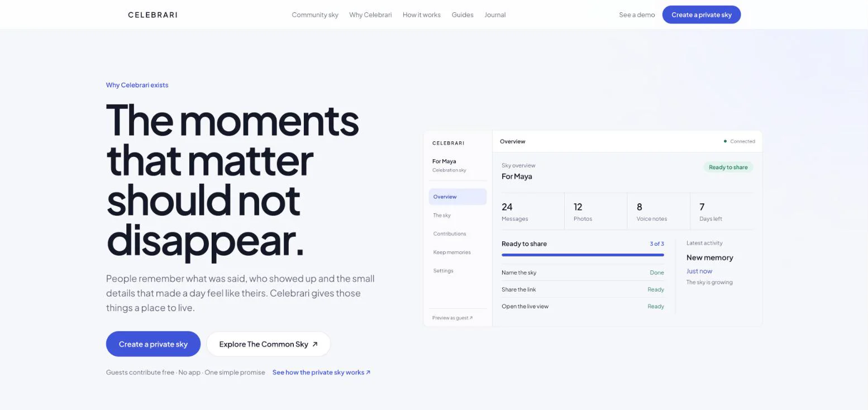Click the 7 Days left stat
This screenshot has width=868, height=410.
(x=722, y=212)
